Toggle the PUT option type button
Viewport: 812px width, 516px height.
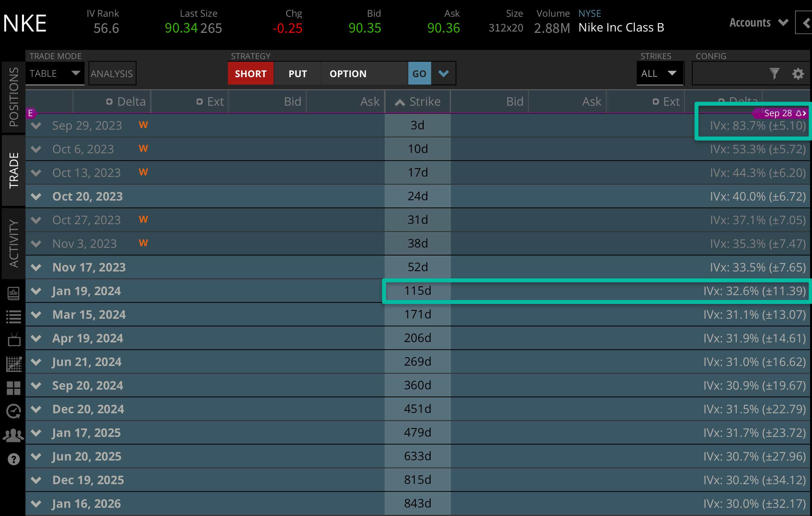tap(297, 74)
